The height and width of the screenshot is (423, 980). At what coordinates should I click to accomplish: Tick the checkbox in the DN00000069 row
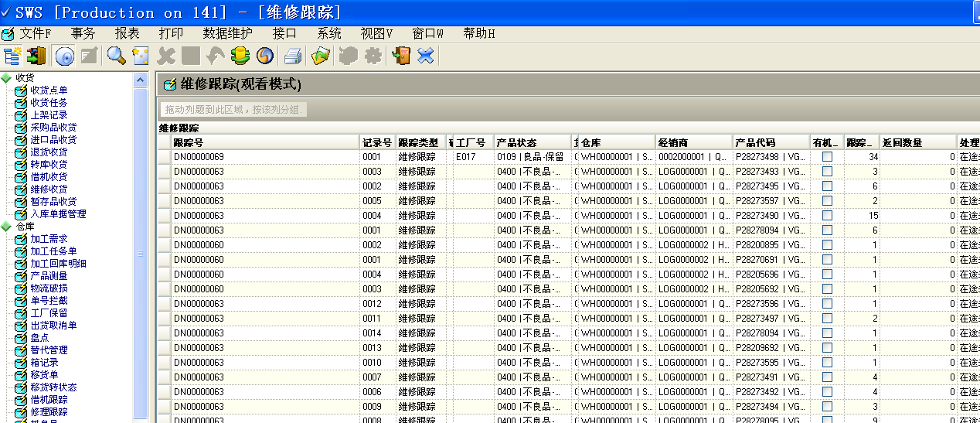pyautogui.click(x=827, y=157)
